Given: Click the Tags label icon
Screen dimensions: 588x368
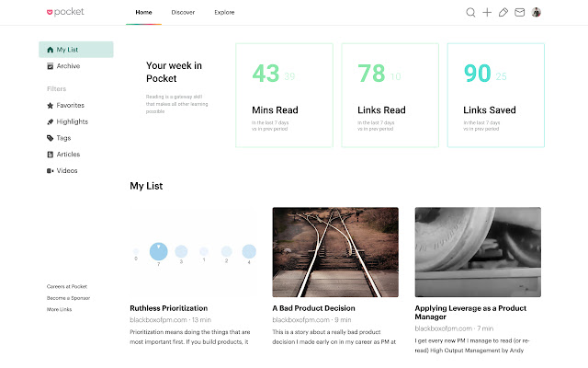Looking at the screenshot, I should coord(50,138).
